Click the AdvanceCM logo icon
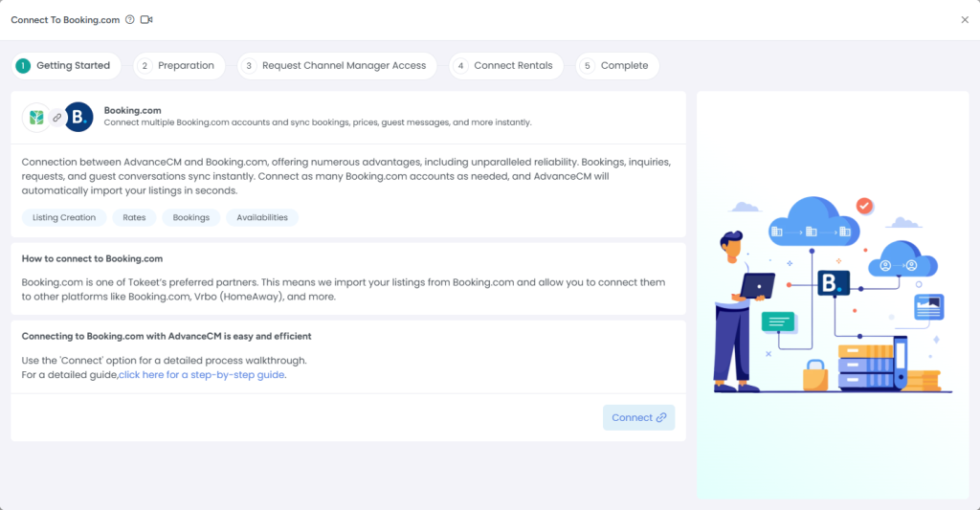The height and width of the screenshot is (510, 980). 36,118
